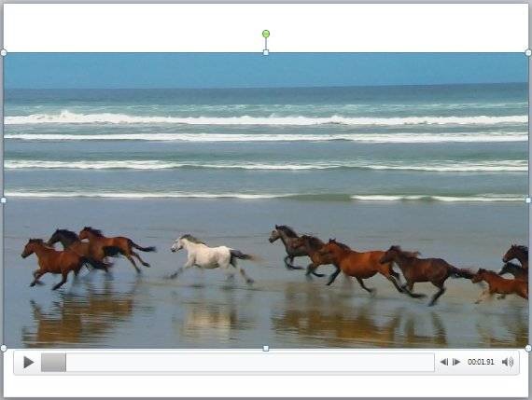The width and height of the screenshot is (532, 400).
Task: Click the green rotation handle above video
Action: [x=266, y=34]
